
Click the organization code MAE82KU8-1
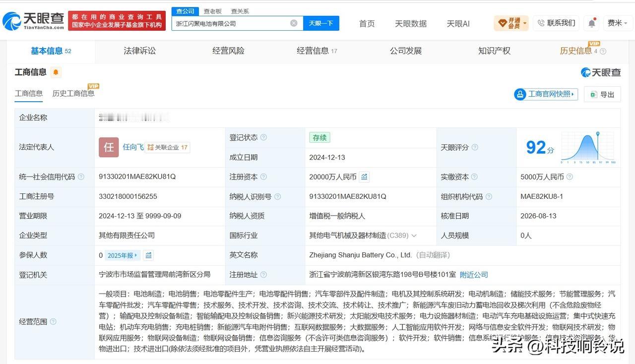click(542, 196)
